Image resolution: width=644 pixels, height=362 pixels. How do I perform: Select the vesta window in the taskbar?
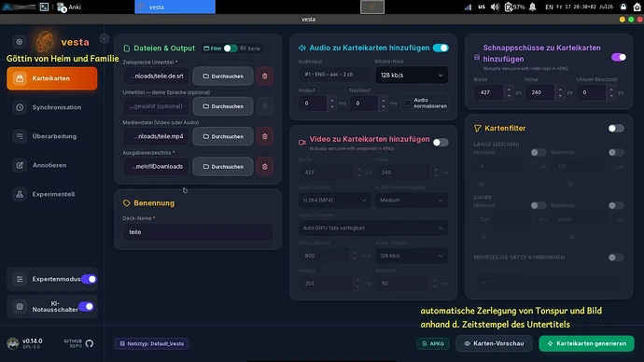175,7
